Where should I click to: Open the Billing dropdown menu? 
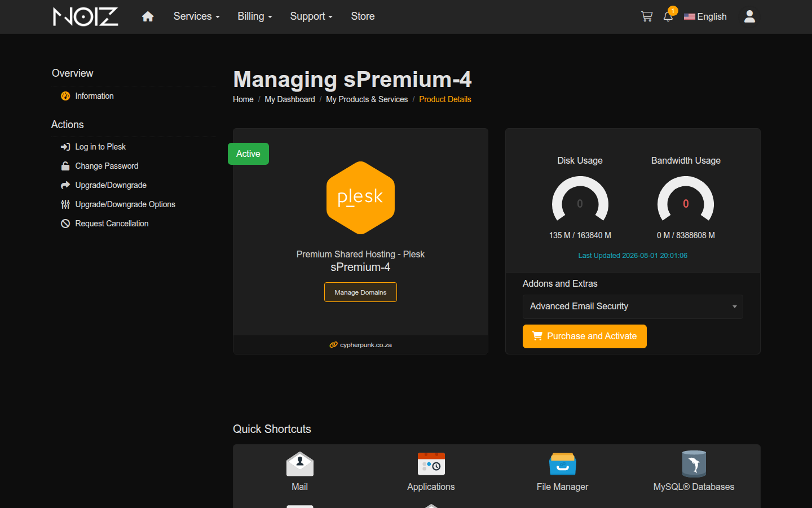pos(255,16)
